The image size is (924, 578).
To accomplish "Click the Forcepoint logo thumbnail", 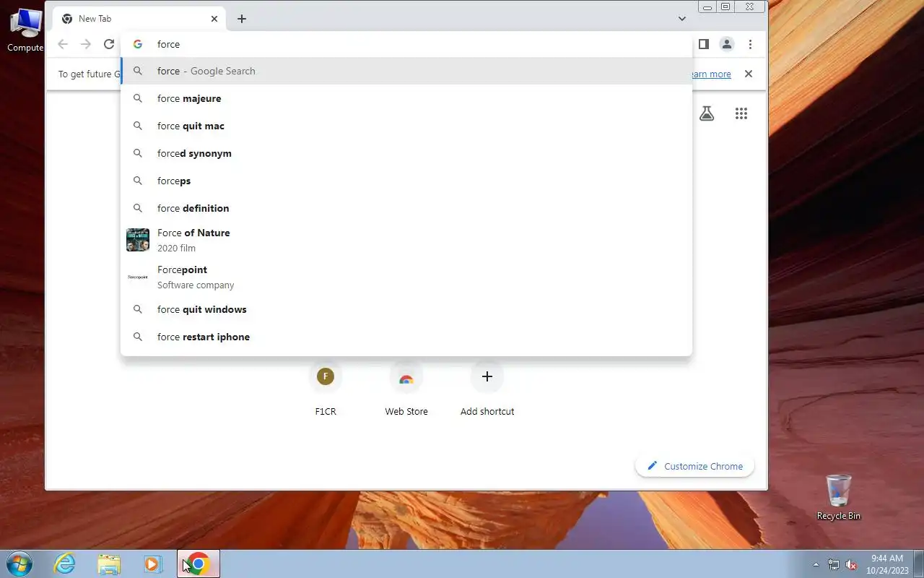I will point(138,277).
